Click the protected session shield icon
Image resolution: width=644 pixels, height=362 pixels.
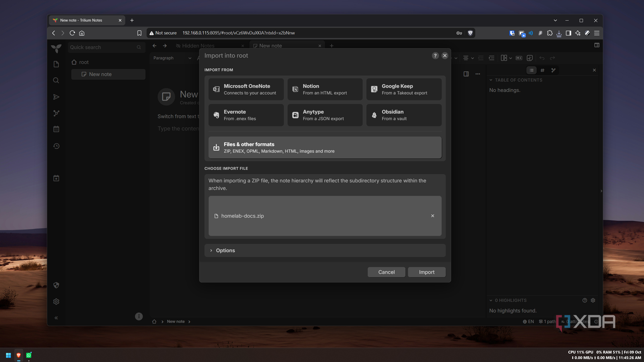click(56, 285)
